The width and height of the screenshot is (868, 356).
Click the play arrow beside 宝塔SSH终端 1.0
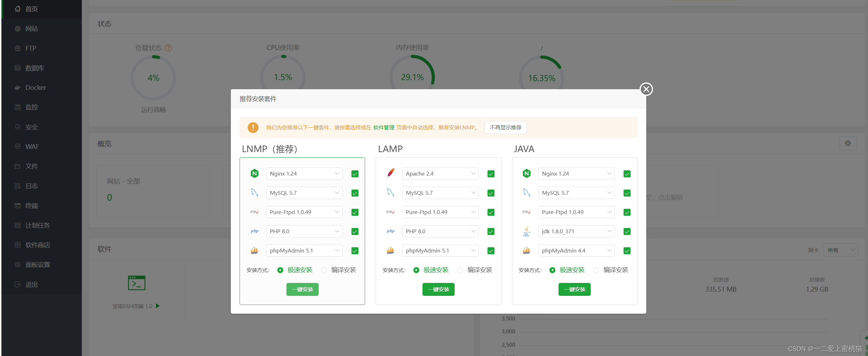158,306
